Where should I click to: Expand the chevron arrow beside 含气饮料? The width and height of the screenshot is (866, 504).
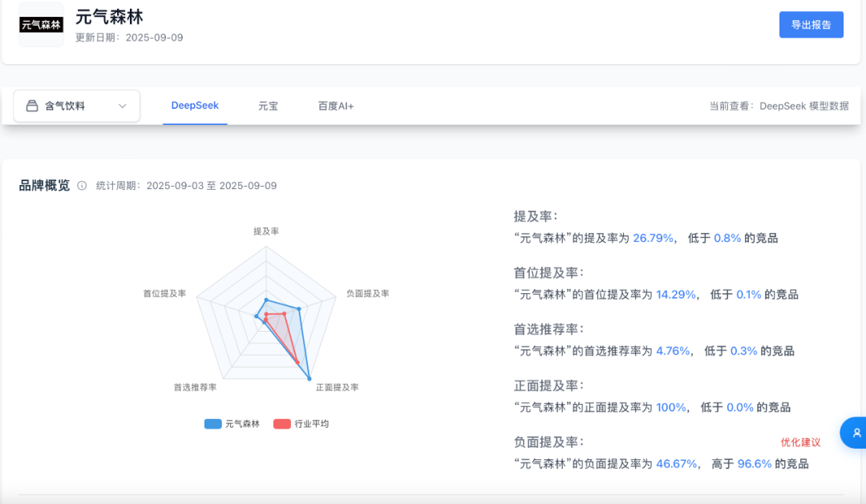tap(123, 106)
